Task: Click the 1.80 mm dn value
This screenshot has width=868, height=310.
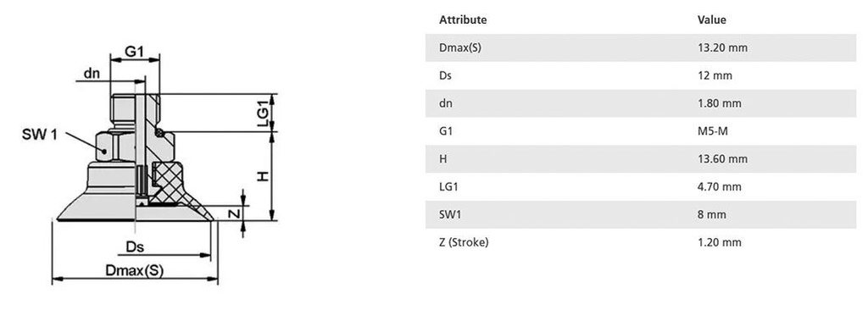Action: click(720, 103)
